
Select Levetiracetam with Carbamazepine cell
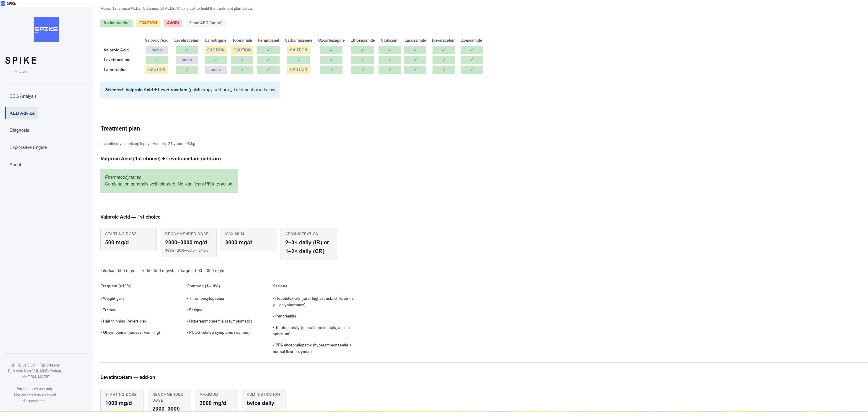tap(298, 60)
